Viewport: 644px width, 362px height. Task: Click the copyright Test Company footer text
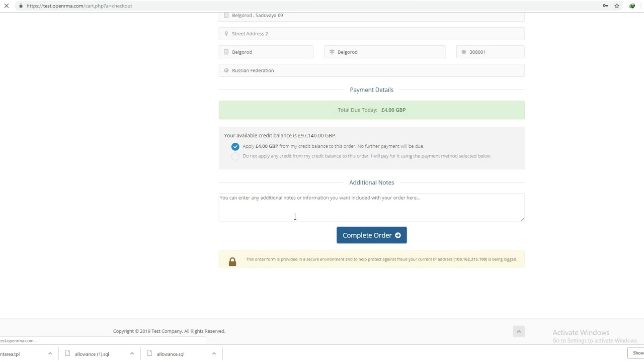(x=169, y=331)
